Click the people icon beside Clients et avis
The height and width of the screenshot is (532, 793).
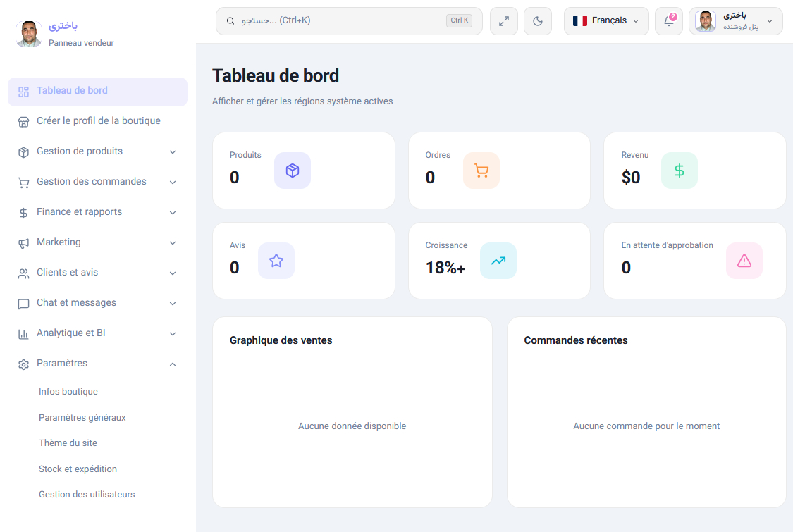[23, 273]
